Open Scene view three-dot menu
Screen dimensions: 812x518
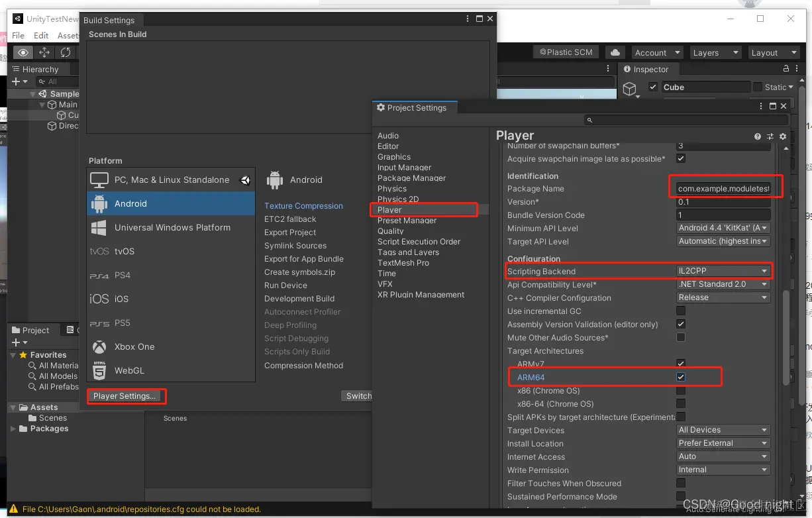609,69
